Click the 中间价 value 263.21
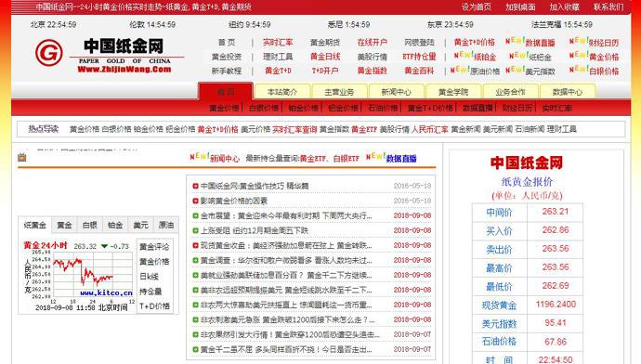The width and height of the screenshot is (641, 364). pyautogui.click(x=556, y=212)
